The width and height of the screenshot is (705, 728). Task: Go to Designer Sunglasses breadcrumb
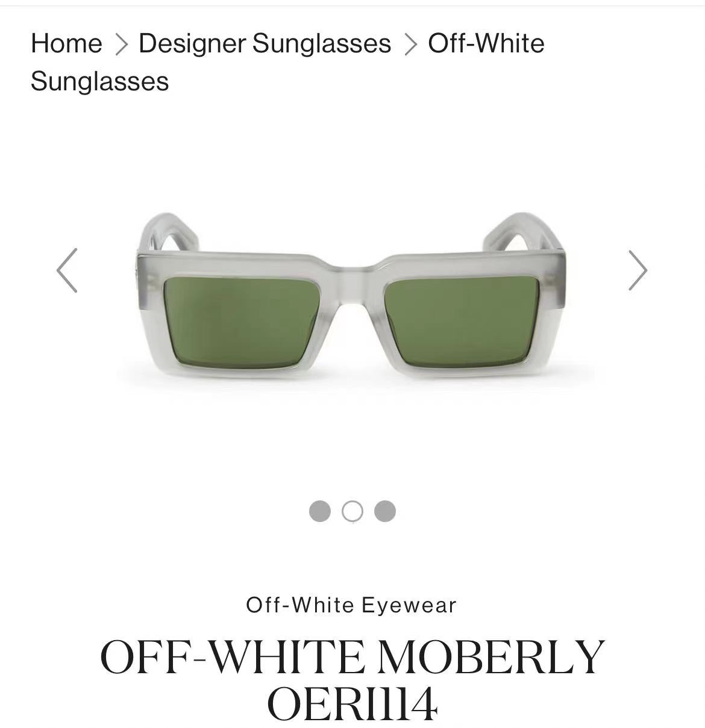click(265, 43)
